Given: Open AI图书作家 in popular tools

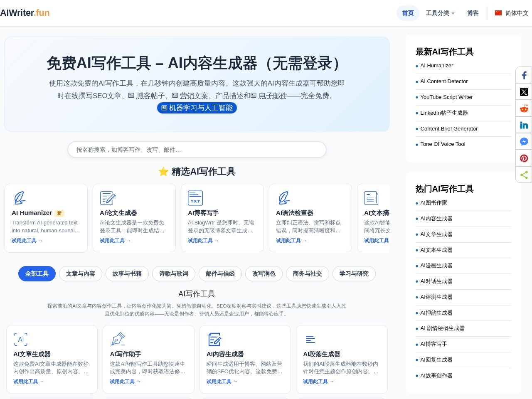Looking at the screenshot, I should (x=433, y=203).
